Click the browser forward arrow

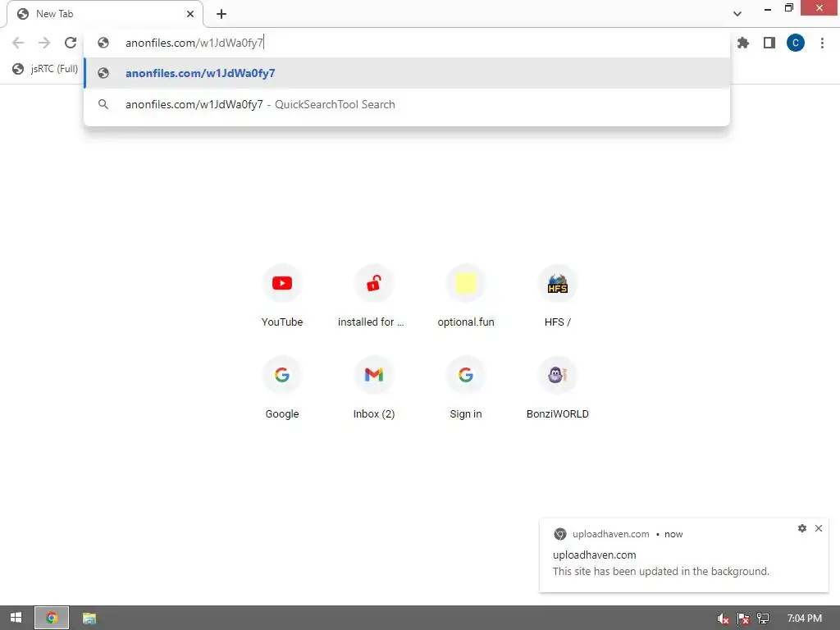coord(44,43)
